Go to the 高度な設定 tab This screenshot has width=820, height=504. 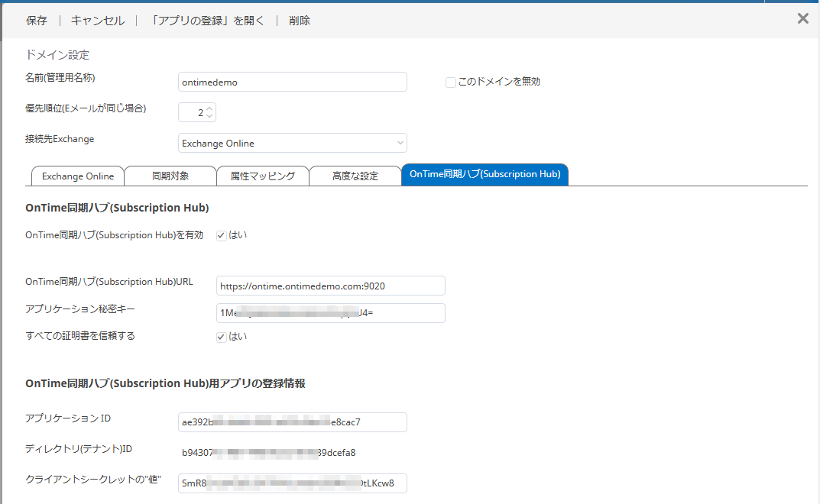(x=355, y=176)
